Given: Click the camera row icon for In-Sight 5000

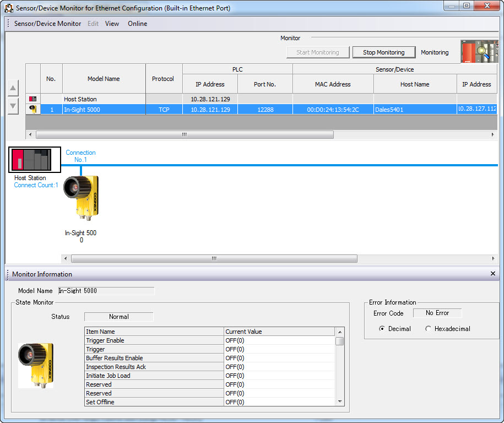Looking at the screenshot, I should pyautogui.click(x=32, y=110).
